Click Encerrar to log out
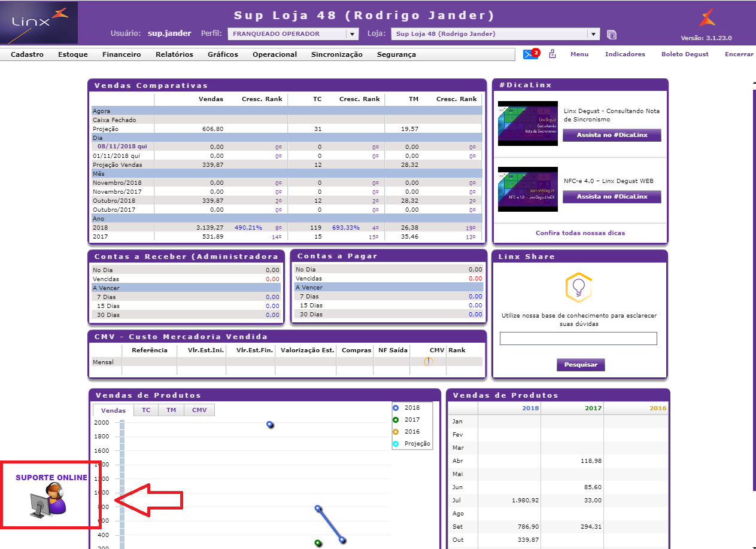 click(739, 54)
